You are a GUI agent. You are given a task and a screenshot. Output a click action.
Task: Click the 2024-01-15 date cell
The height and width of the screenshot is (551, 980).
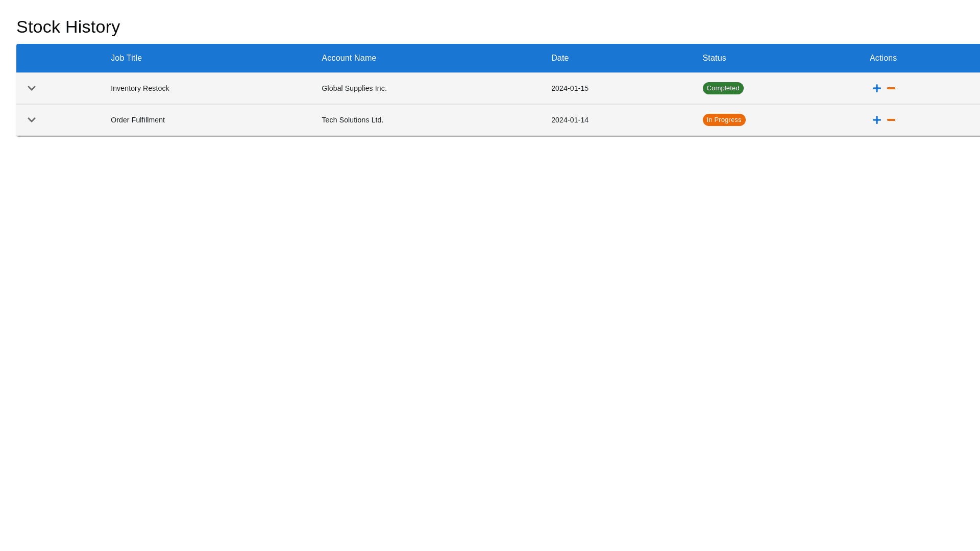pyautogui.click(x=569, y=88)
